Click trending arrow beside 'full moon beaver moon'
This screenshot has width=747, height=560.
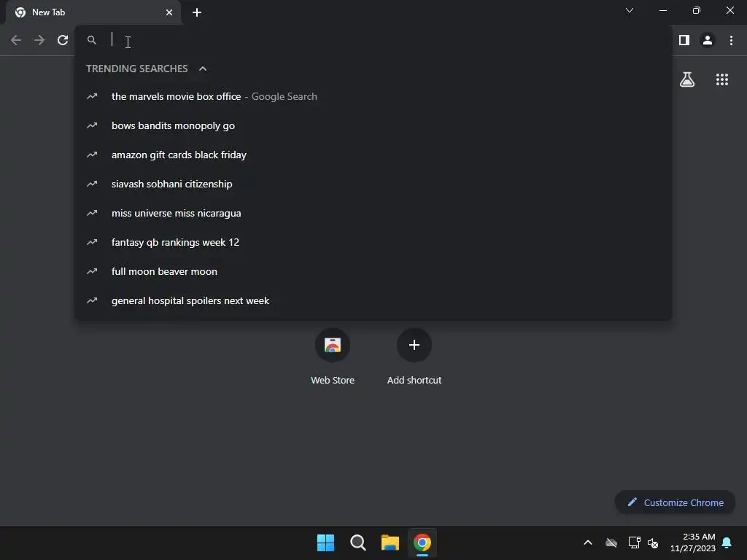92,271
